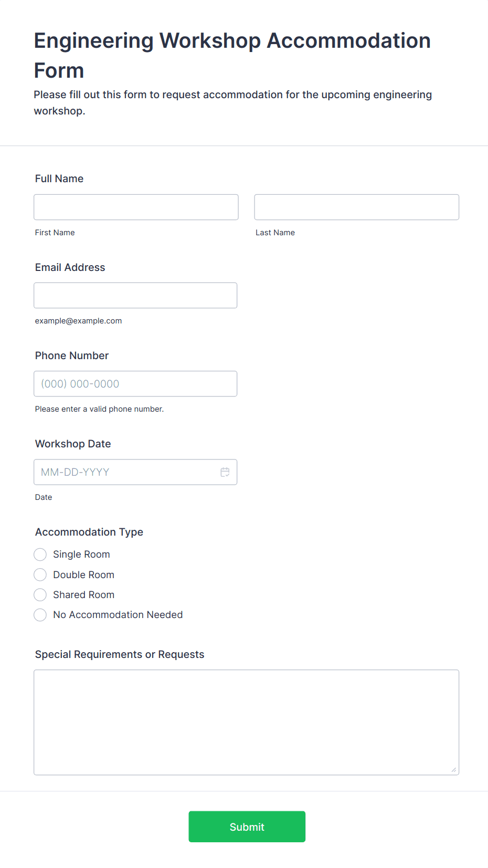
Task: Click the First Name input field
Action: (x=136, y=207)
